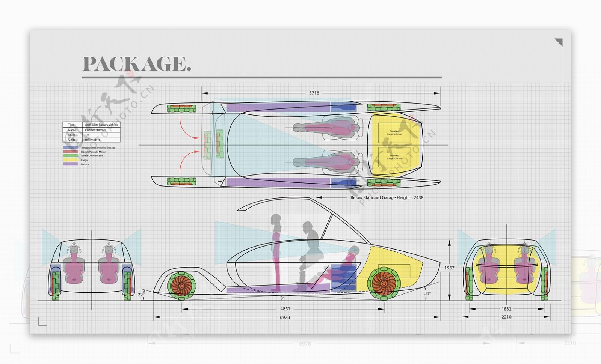Image resolution: width=601 pixels, height=364 pixels.
Task: Click the 'Conner Stormer' name cell
Action: (101, 130)
